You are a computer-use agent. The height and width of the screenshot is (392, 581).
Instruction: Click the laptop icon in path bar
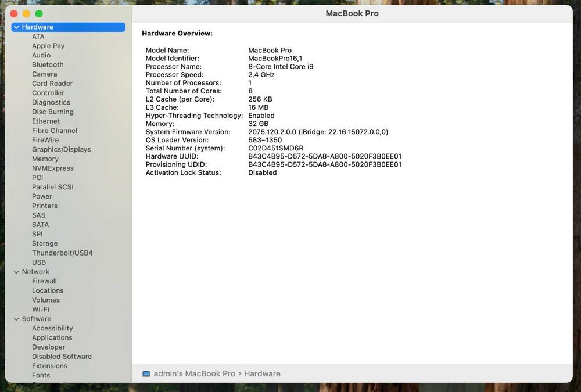tap(146, 373)
